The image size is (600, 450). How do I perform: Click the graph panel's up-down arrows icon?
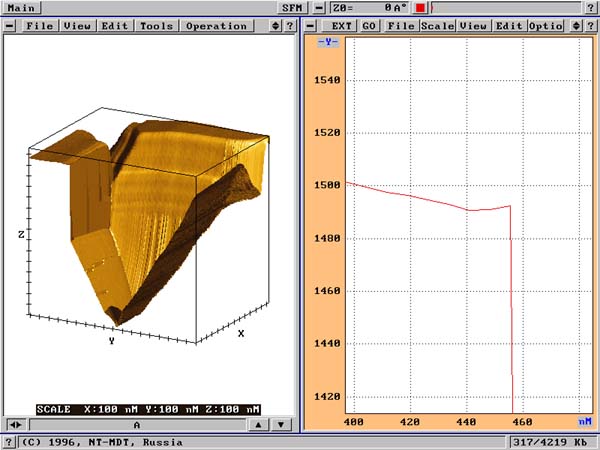[591, 25]
